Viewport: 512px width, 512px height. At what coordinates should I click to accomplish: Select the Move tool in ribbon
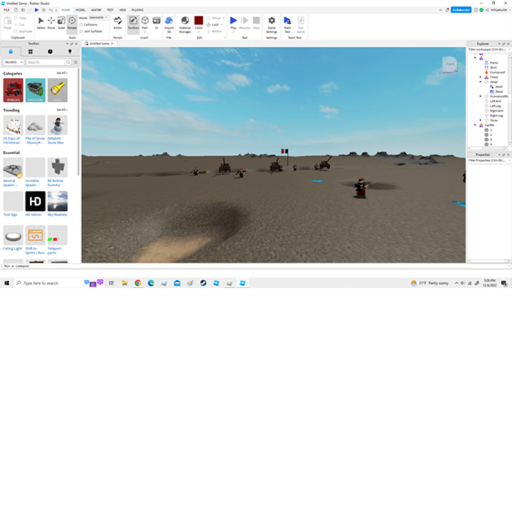click(51, 23)
